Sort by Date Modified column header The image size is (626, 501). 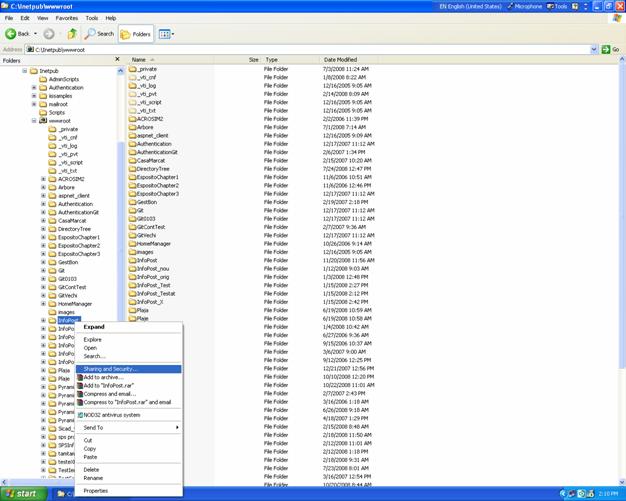pos(340,60)
